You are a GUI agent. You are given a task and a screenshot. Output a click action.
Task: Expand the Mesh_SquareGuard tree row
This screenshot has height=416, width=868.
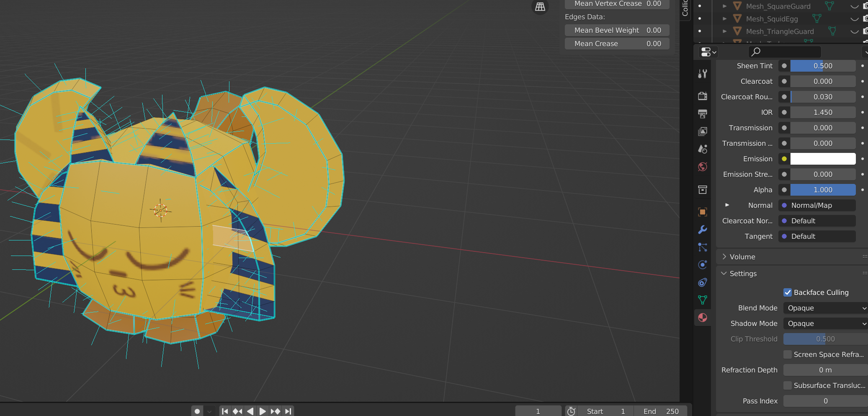coord(725,6)
